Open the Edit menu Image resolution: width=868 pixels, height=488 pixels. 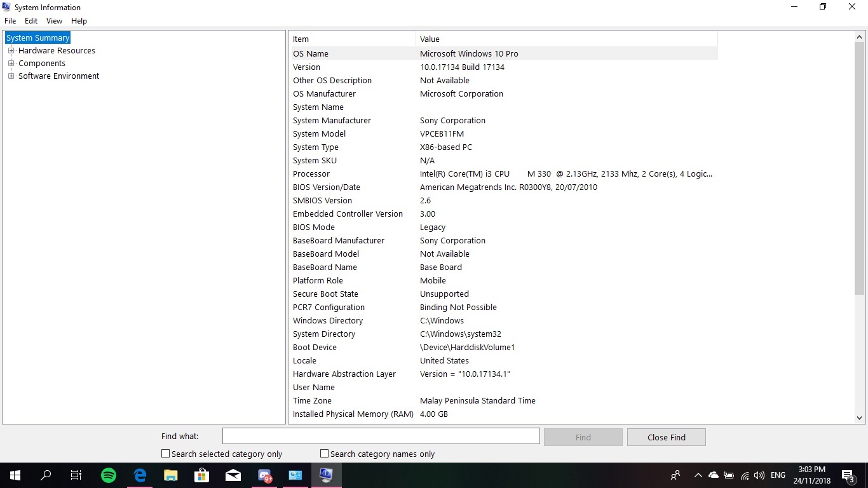click(x=31, y=21)
